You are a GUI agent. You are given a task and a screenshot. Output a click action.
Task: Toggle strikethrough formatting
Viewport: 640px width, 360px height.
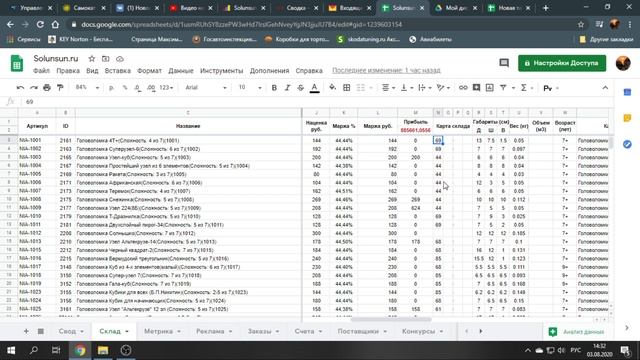301,88
